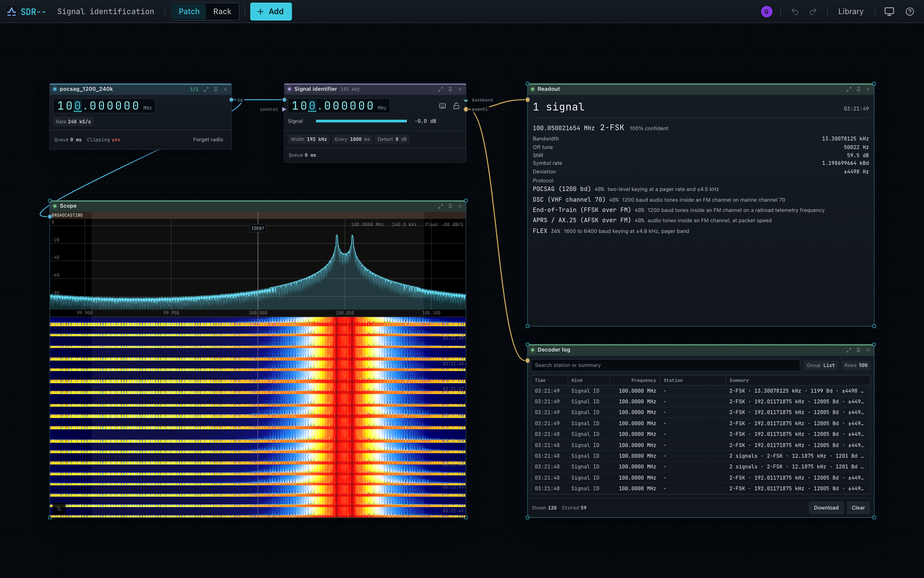Redo the last action
The height and width of the screenshot is (578, 924).
[813, 12]
